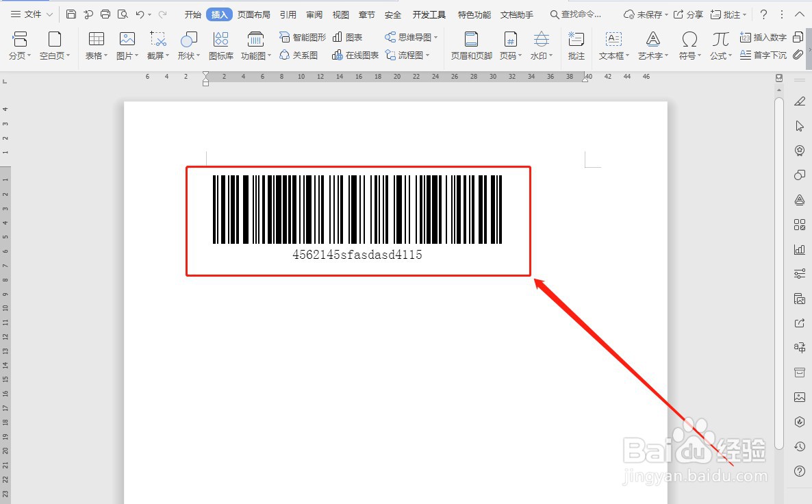Open 思维导图 mind map tool
Viewport: 812px width, 504px height.
411,37
